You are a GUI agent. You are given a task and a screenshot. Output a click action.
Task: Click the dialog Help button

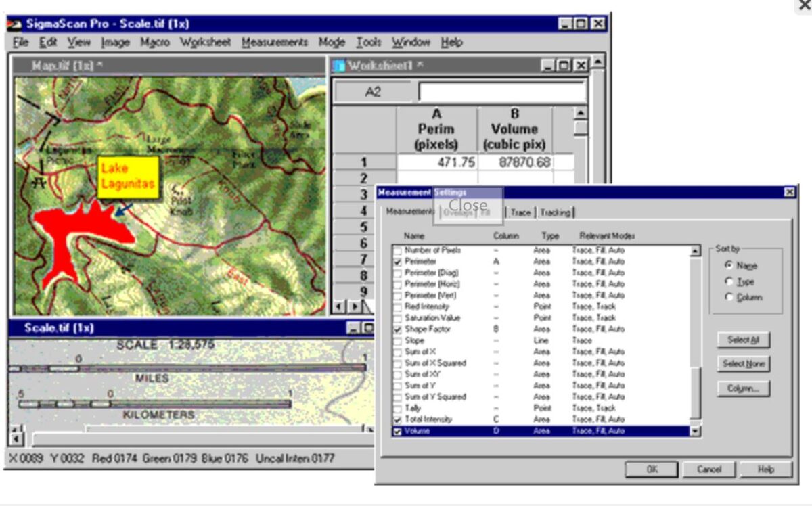[x=765, y=469]
